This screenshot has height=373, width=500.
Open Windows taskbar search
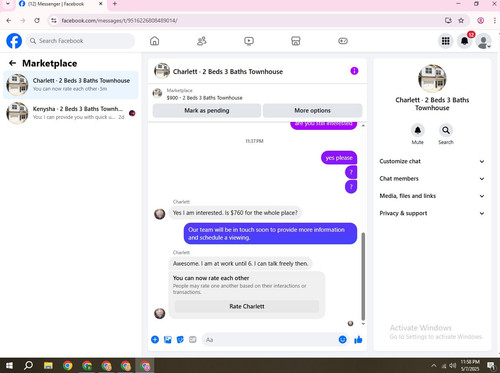pyautogui.click(x=29, y=366)
